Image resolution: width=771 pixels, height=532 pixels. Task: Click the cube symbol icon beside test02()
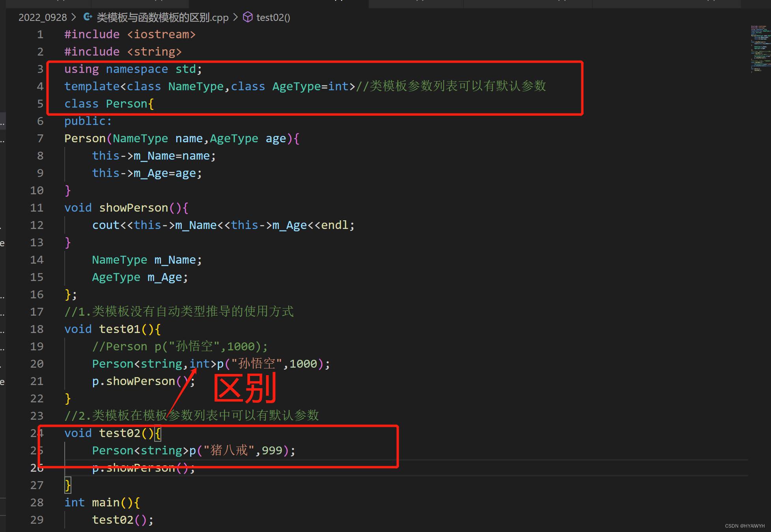[x=247, y=17]
